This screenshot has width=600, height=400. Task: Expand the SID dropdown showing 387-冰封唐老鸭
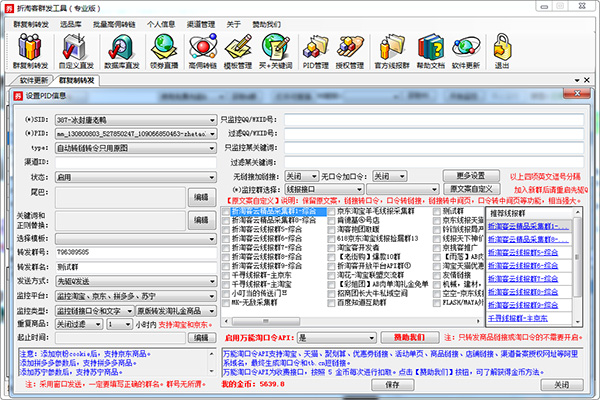point(213,119)
